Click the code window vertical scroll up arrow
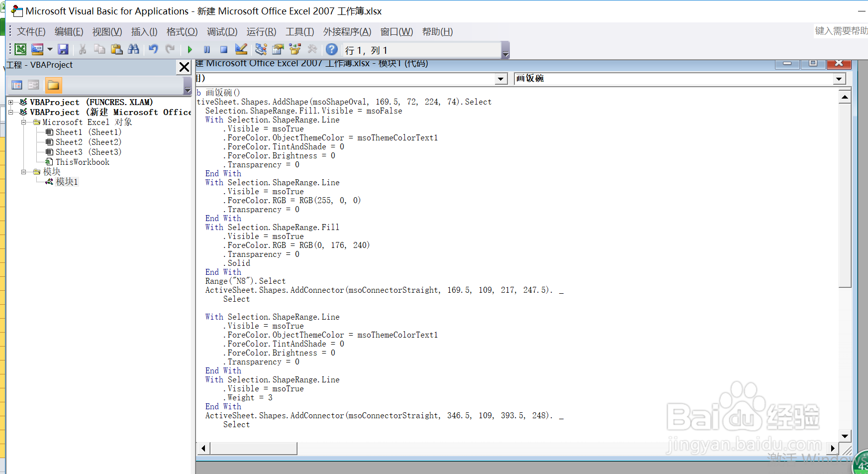The height and width of the screenshot is (474, 868). click(x=845, y=97)
